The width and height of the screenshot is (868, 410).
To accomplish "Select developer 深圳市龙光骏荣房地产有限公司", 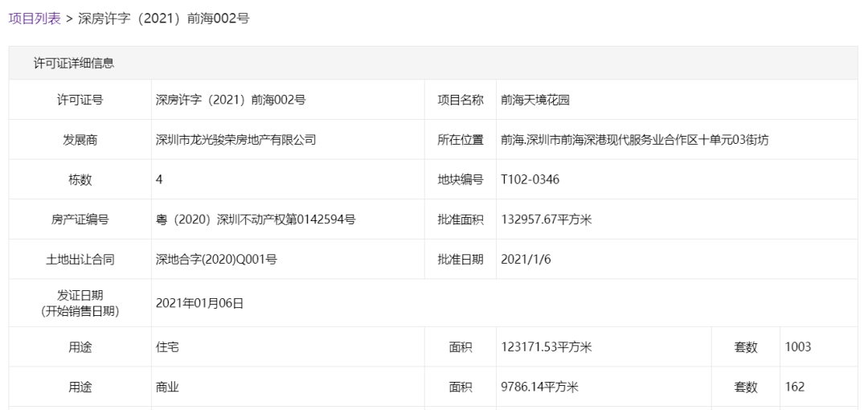I will (235, 140).
